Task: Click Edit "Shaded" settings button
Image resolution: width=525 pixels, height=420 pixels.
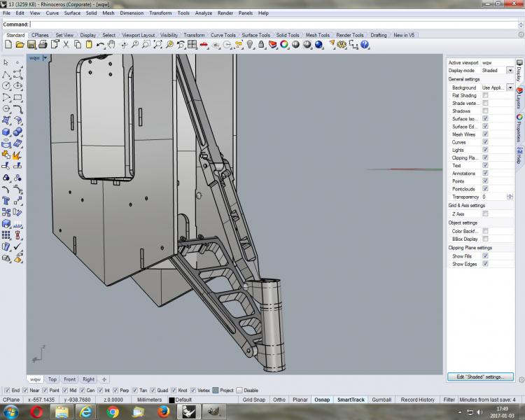Action: pyautogui.click(x=479, y=377)
